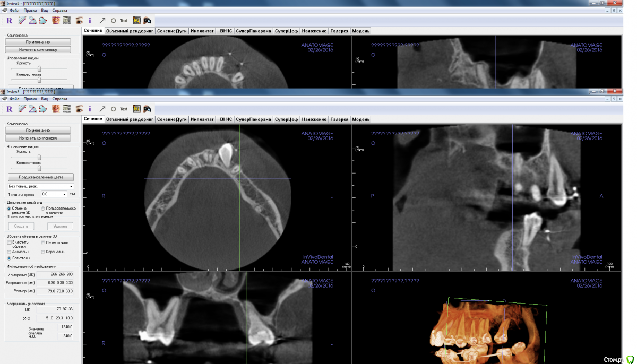The width and height of the screenshot is (637, 364).
Task: Open the 'Вид' menu in lower window
Action: click(x=45, y=99)
